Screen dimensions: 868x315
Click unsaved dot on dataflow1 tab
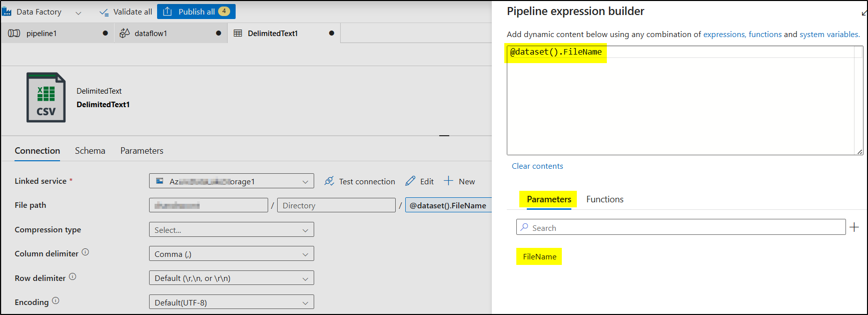point(218,33)
